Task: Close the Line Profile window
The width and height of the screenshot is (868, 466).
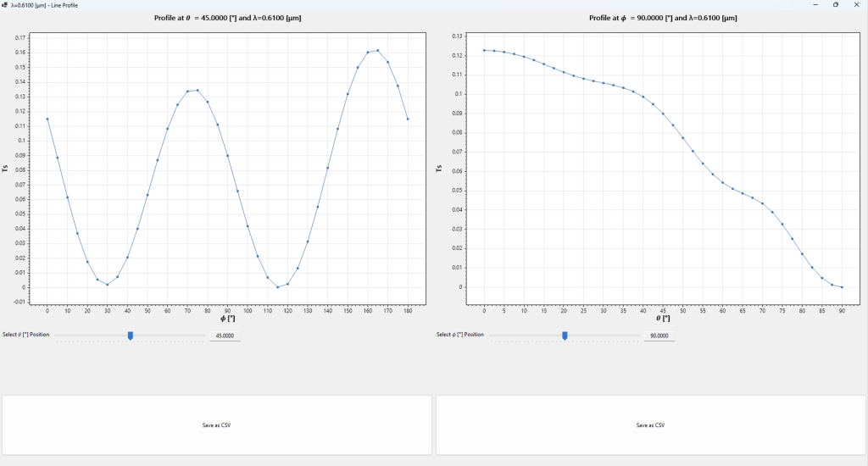Action: [x=855, y=5]
